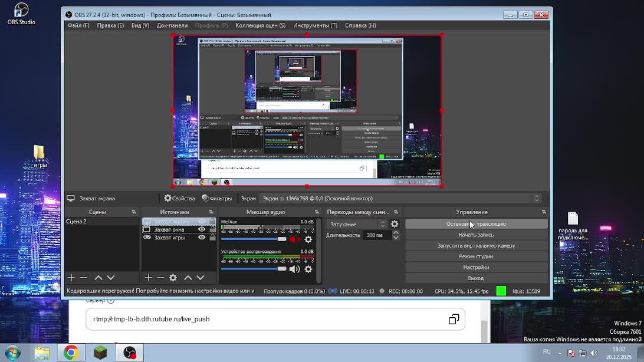This screenshot has width=644, height=362.
Task: Open the Коллекция сцен menu
Action: coord(260,25)
